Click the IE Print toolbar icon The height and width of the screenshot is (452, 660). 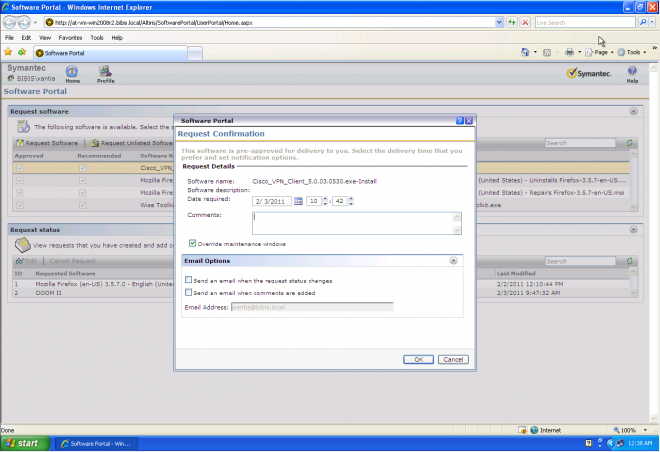pyautogui.click(x=569, y=52)
